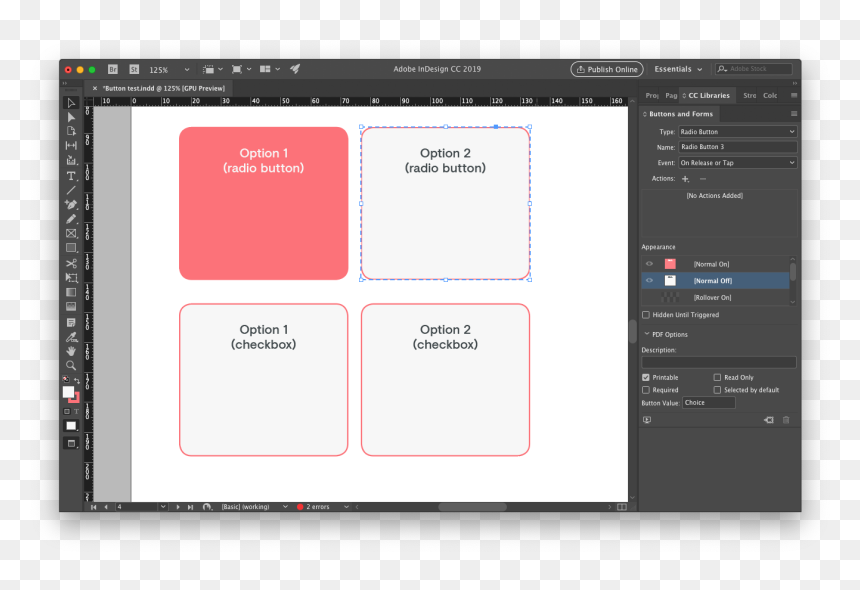Pick the Gradient Feather tool

71,307
